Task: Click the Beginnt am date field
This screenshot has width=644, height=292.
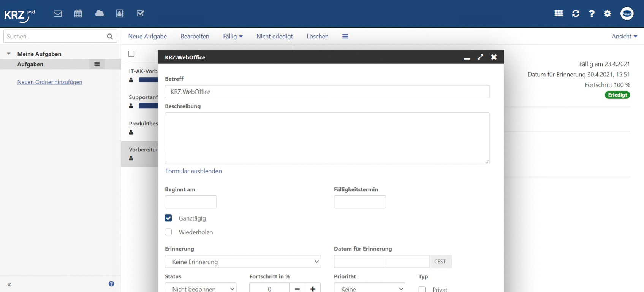Action: point(191,202)
